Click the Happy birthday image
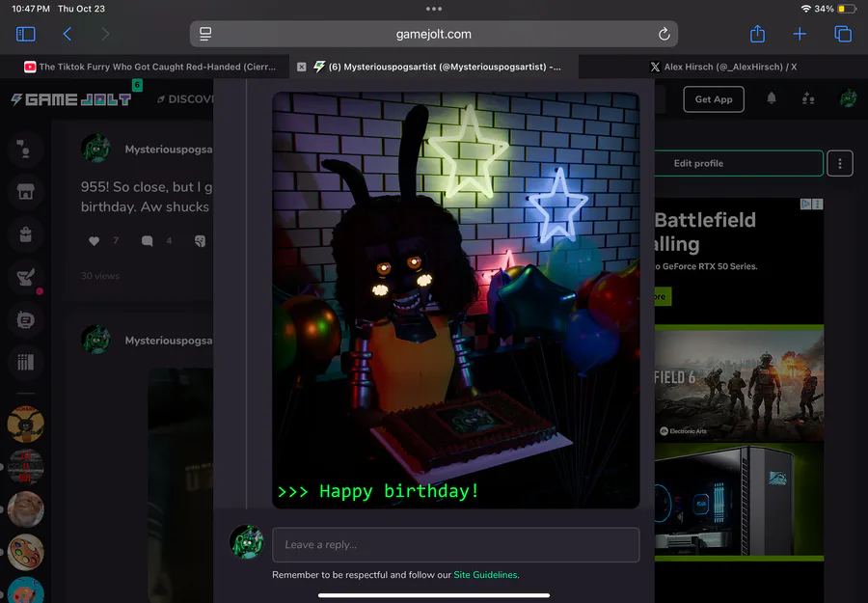This screenshot has width=868, height=603. pos(455,300)
